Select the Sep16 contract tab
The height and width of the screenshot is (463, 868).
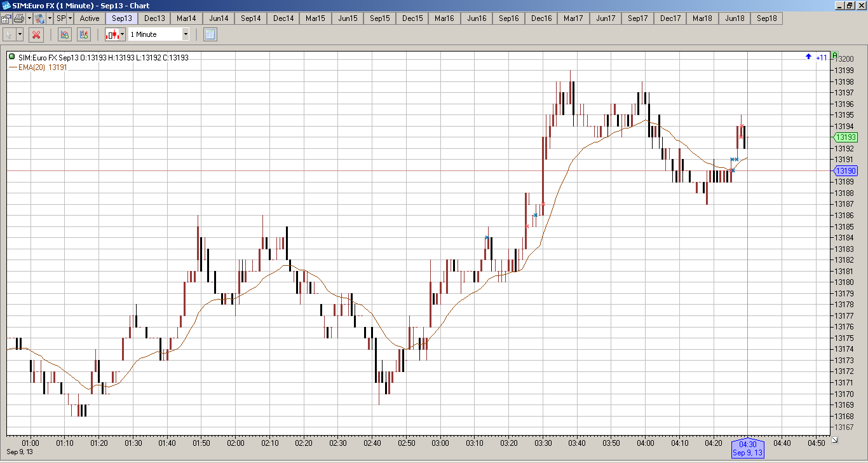509,18
